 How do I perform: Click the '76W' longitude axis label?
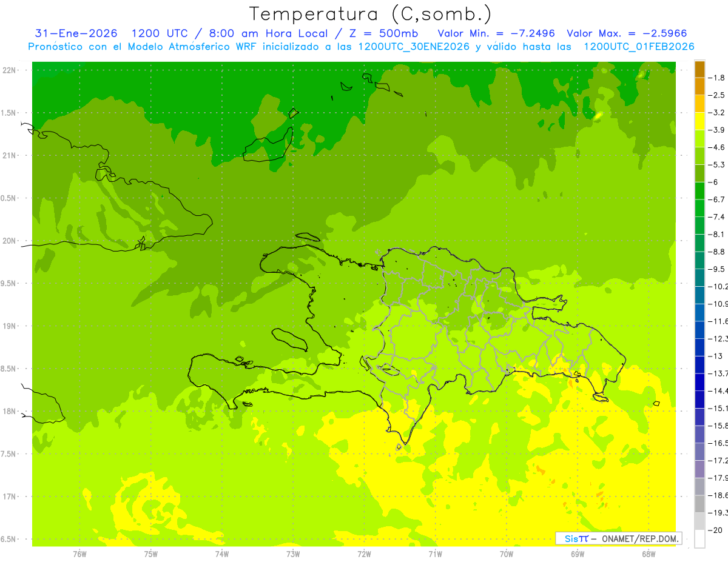(79, 554)
